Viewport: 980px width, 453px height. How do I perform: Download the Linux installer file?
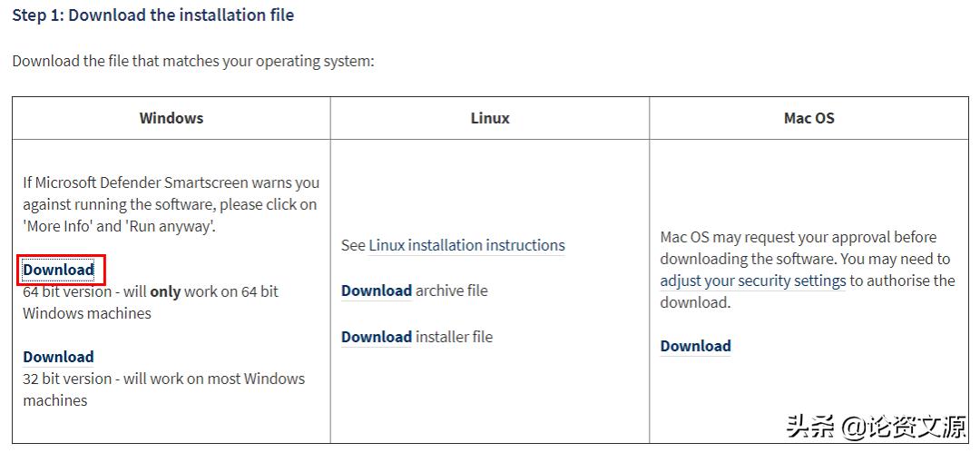tap(377, 337)
